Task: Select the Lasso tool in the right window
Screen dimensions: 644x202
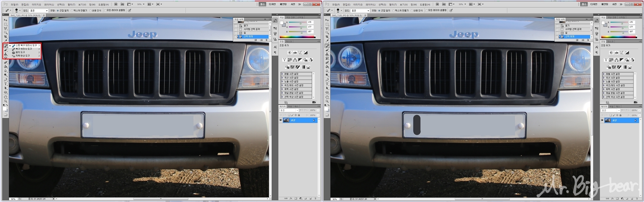Action: (327, 29)
